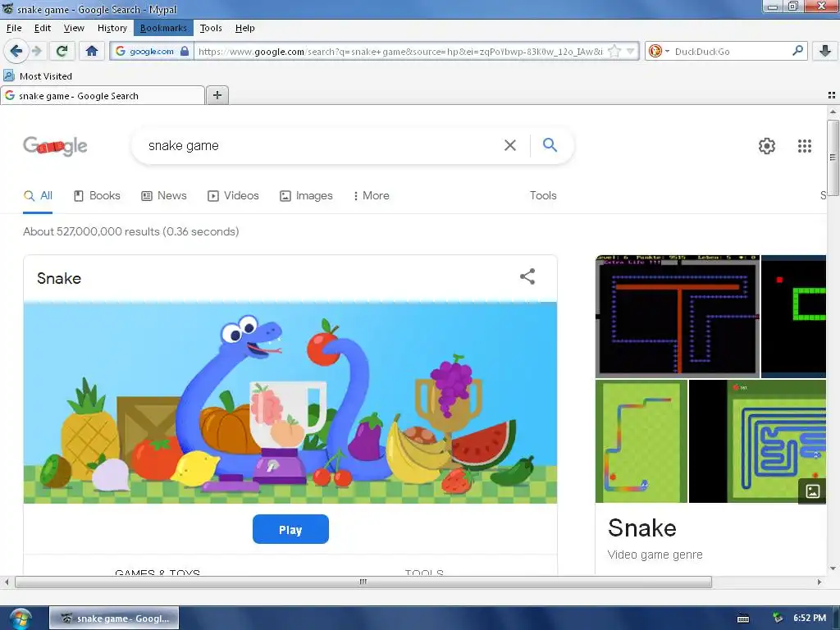Screen dimensions: 840x630
Task: Open the green snake on black thumbnail
Action: pos(793,316)
